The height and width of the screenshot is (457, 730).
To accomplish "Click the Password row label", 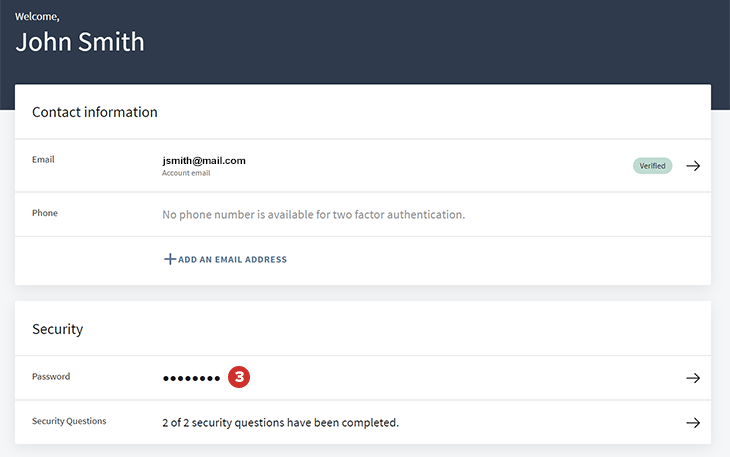I will pyautogui.click(x=51, y=377).
